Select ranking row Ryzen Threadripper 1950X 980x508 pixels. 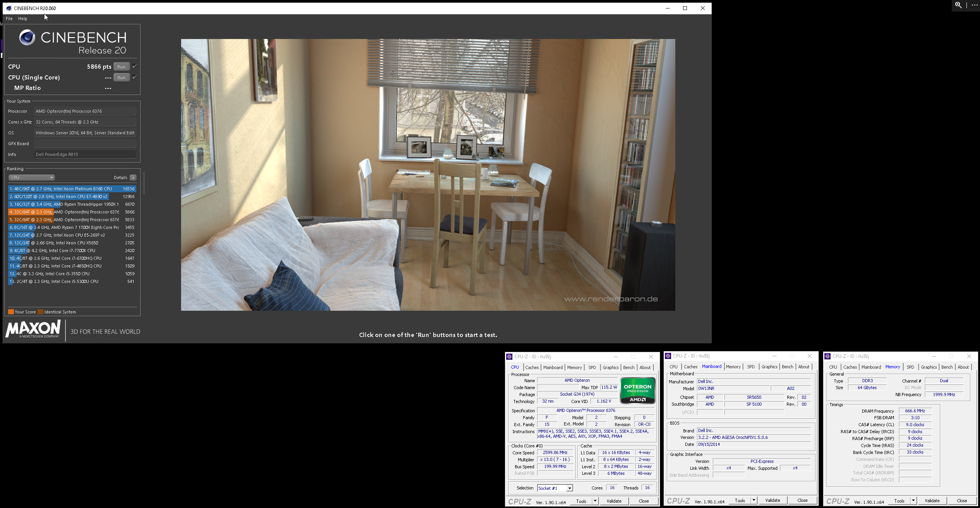[x=72, y=204]
